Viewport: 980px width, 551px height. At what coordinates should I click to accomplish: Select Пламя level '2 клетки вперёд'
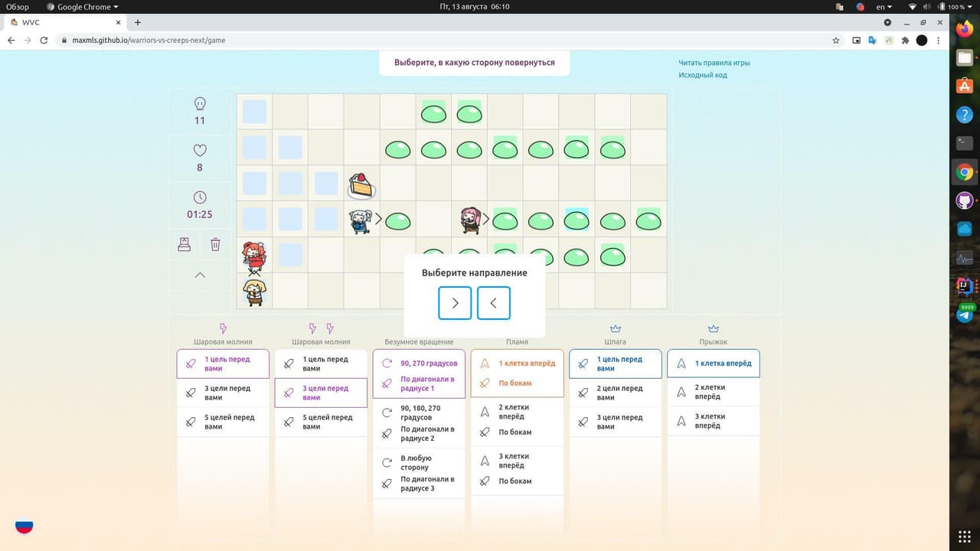coord(517,422)
